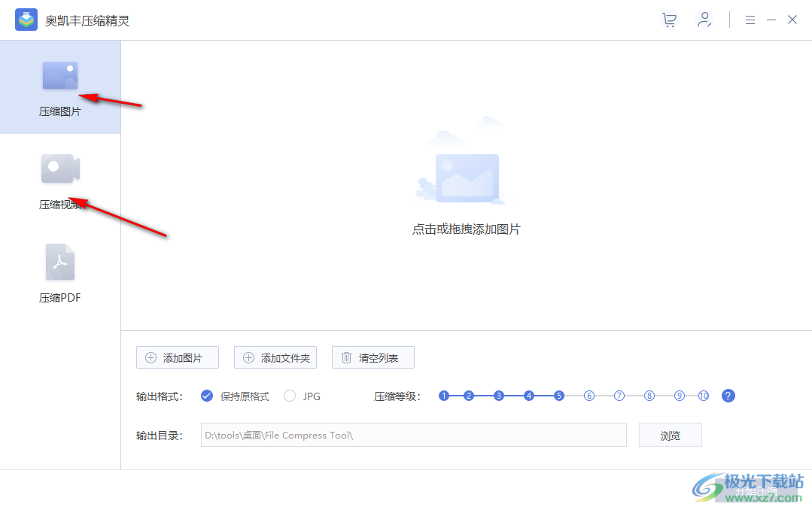Click the 浏览 browse button

670,435
